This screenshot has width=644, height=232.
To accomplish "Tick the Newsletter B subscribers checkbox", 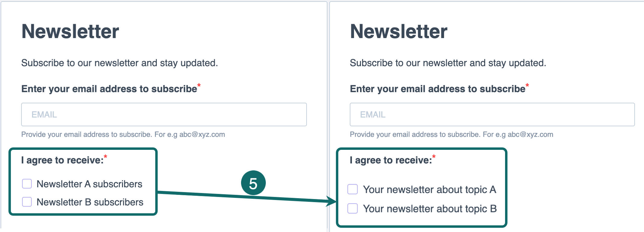I will pyautogui.click(x=27, y=202).
